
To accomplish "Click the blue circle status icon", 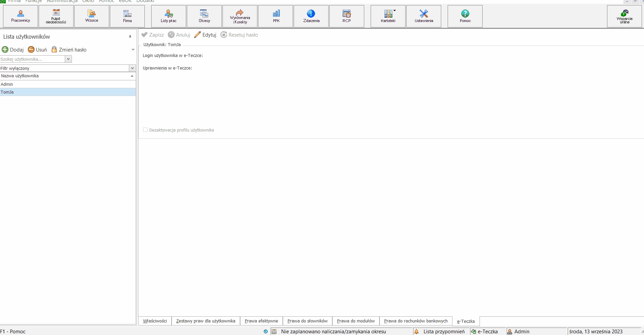I will point(266,332).
